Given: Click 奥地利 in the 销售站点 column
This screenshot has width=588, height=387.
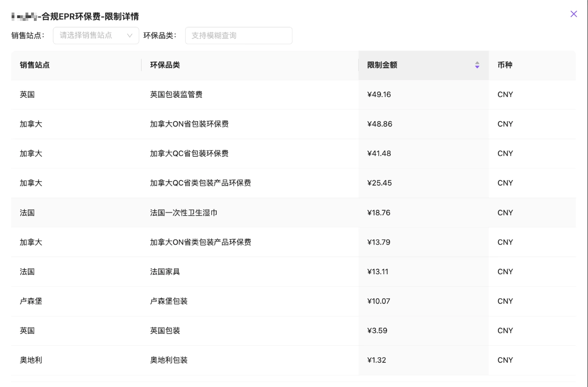Looking at the screenshot, I should tap(31, 360).
